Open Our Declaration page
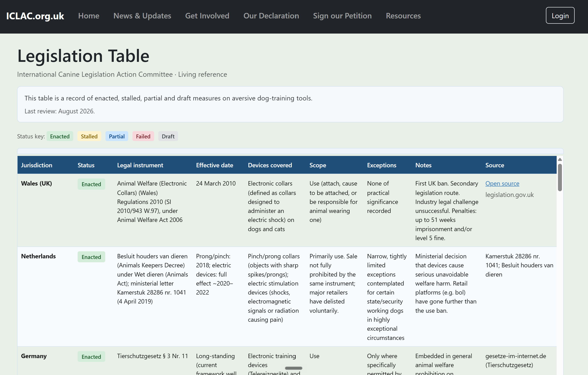 tap(271, 16)
